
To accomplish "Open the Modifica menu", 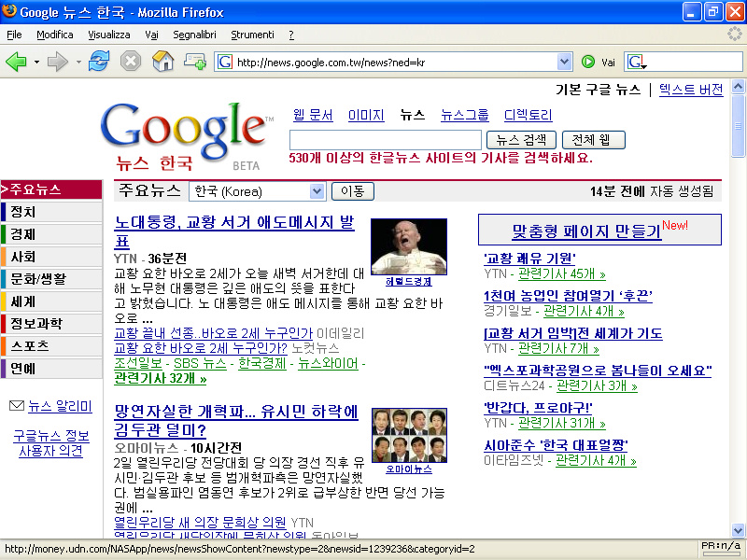I will 55,35.
